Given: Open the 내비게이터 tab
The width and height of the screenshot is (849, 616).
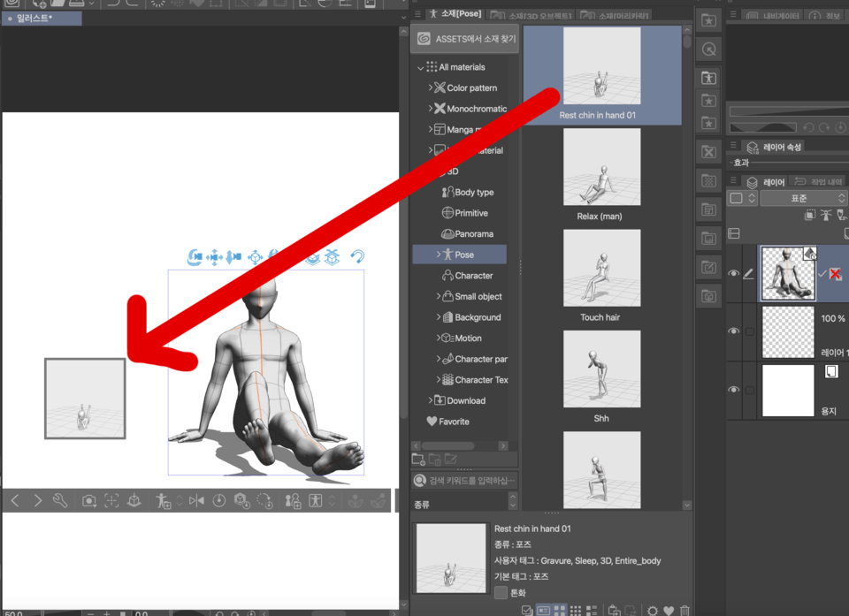Looking at the screenshot, I should point(773,15).
